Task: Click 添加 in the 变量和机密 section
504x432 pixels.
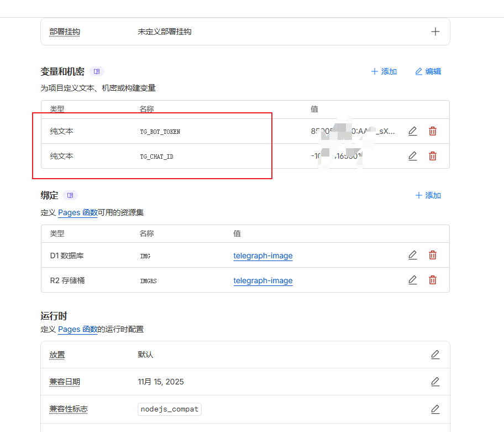Action: (x=384, y=71)
